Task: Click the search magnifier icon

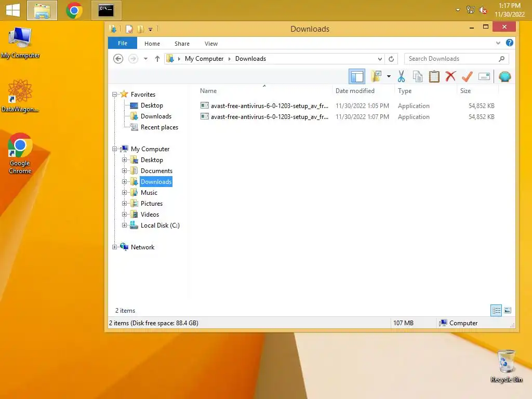Action: 502,59
